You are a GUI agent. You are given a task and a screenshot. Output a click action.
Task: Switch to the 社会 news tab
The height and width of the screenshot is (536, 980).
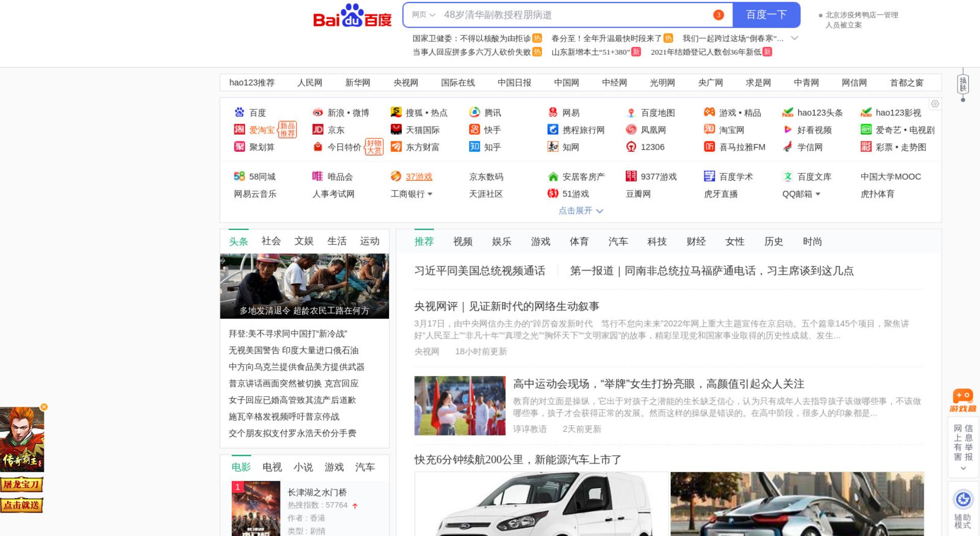click(271, 241)
